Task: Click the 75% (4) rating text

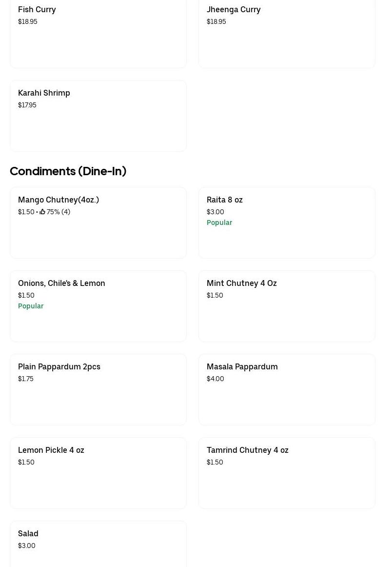Action: (59, 212)
